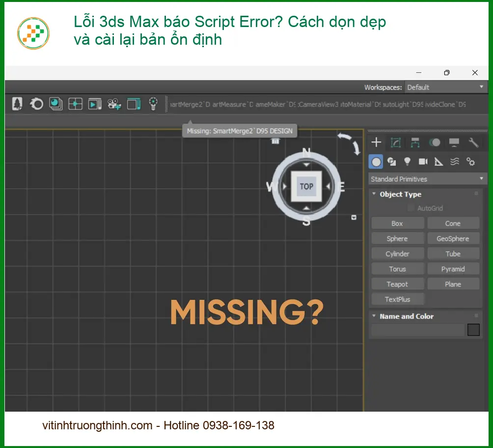The image size is (493, 448).
Task: Click the ViewCube west arrow
Action: (x=284, y=186)
